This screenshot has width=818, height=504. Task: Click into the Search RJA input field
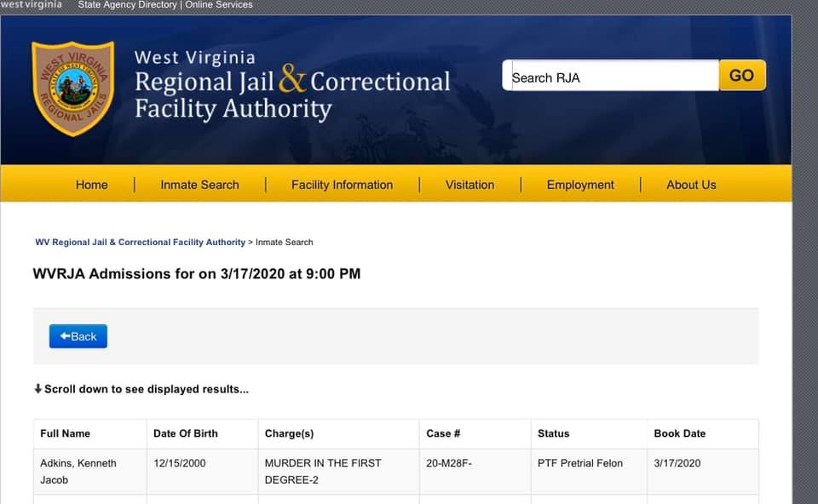[x=610, y=76]
